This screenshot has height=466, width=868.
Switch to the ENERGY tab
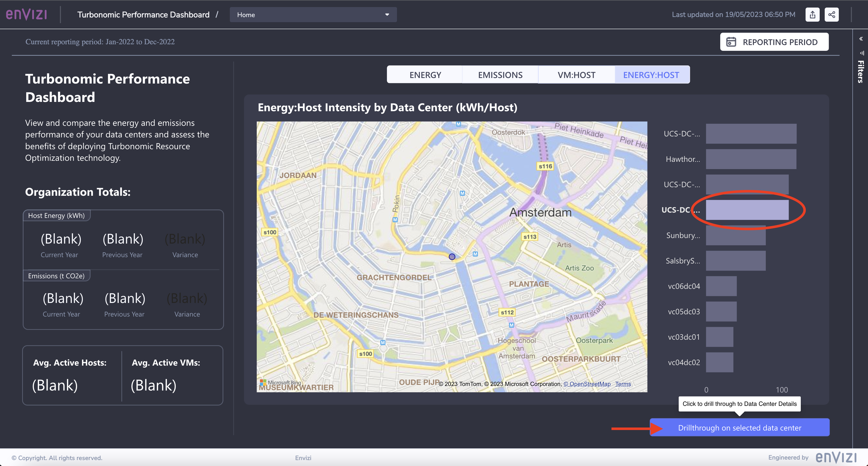pos(425,75)
